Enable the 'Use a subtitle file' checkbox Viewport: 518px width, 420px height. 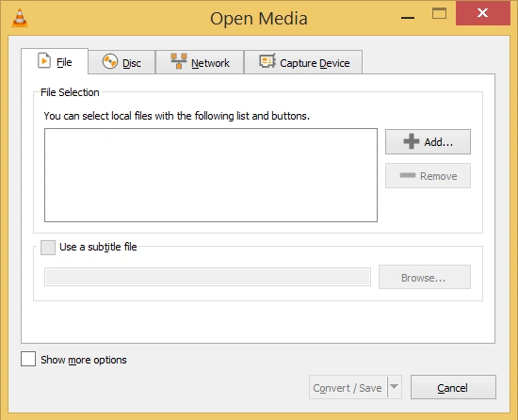point(48,248)
